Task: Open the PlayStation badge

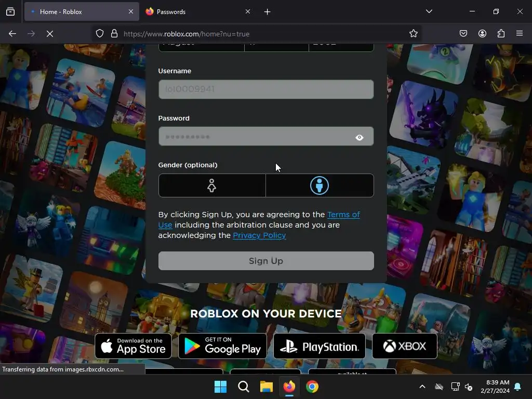Action: point(320,346)
